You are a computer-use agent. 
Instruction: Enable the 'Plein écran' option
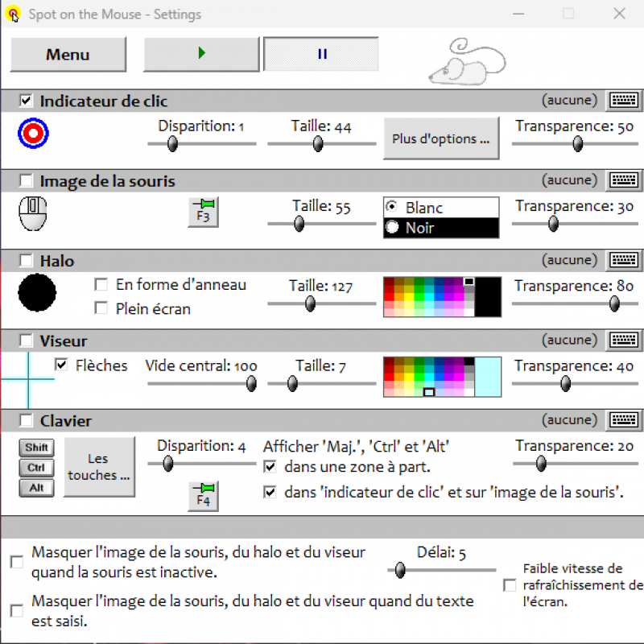click(x=101, y=308)
